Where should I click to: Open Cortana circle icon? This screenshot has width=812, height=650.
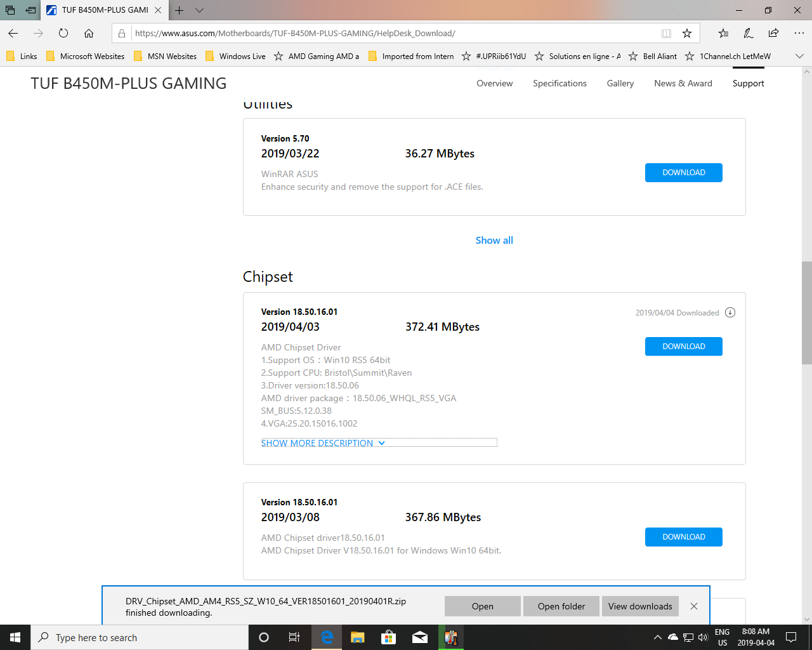pyautogui.click(x=264, y=637)
